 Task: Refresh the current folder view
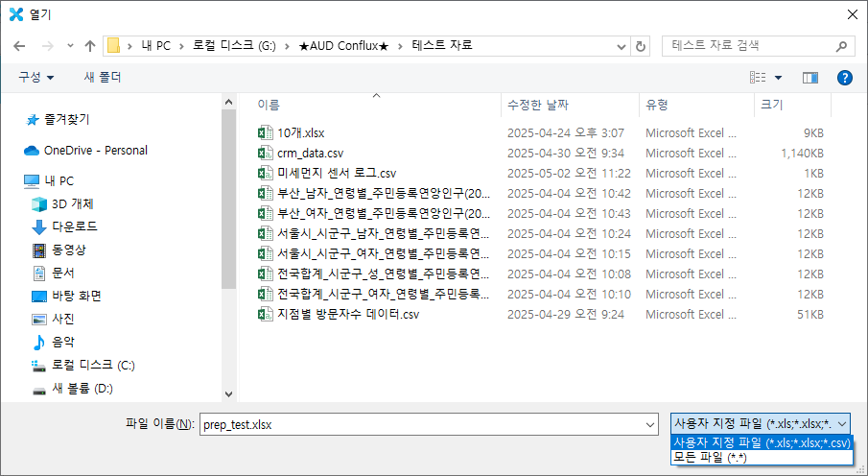[x=641, y=46]
